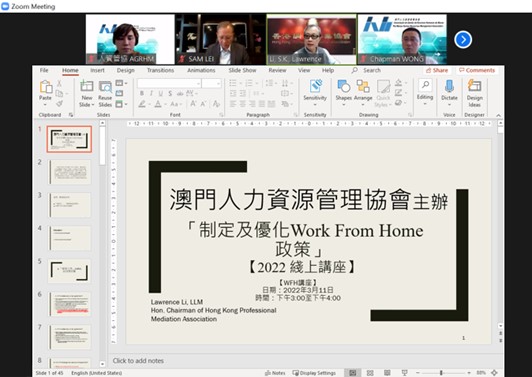The height and width of the screenshot is (377, 532).
Task: Select slide 5 thumbnail
Action: point(69,271)
